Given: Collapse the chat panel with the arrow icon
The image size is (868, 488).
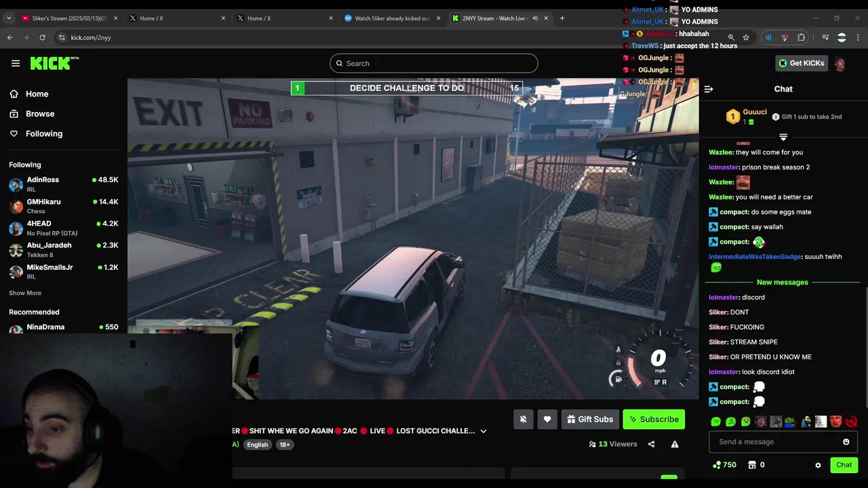Looking at the screenshot, I should point(709,89).
